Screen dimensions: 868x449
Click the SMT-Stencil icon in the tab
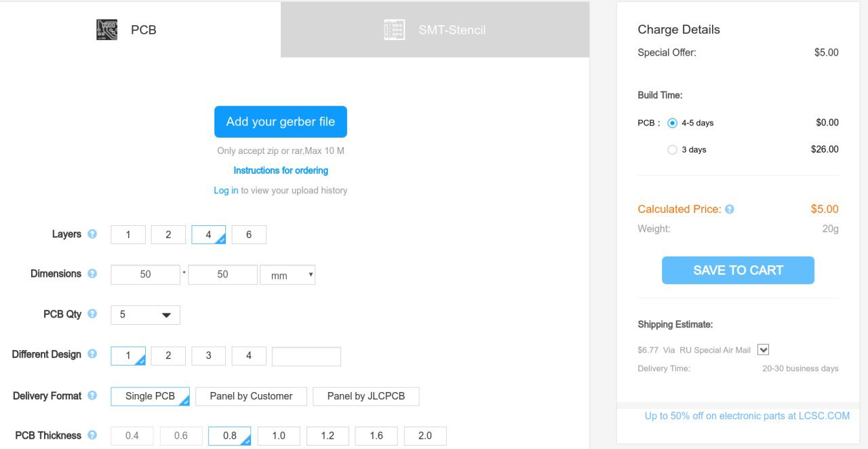click(394, 30)
